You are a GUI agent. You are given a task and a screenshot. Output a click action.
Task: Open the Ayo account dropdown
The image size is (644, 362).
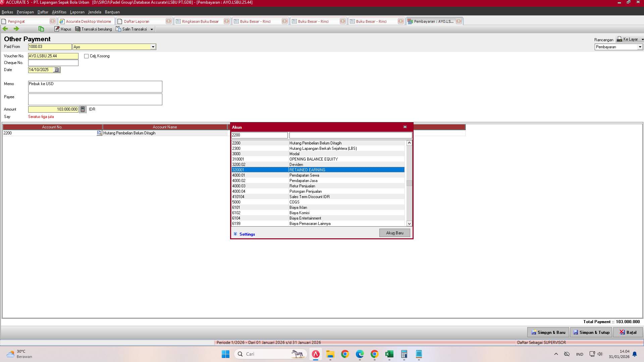[153, 47]
